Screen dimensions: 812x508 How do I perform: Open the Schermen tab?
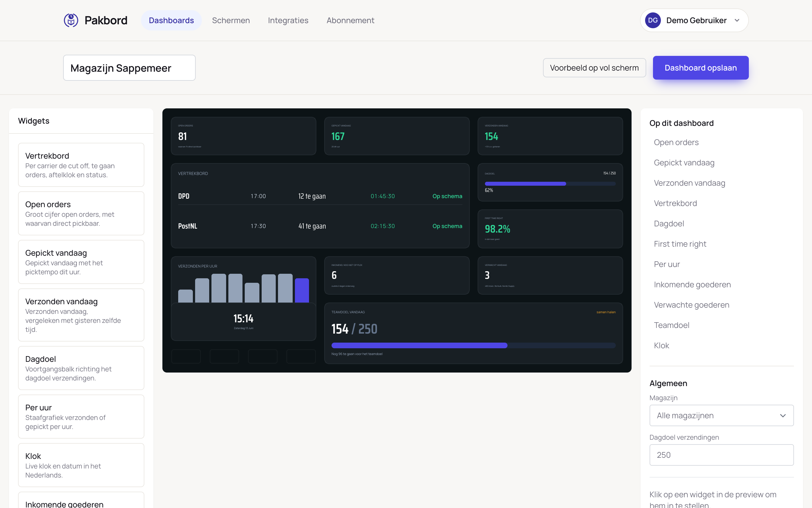point(231,20)
